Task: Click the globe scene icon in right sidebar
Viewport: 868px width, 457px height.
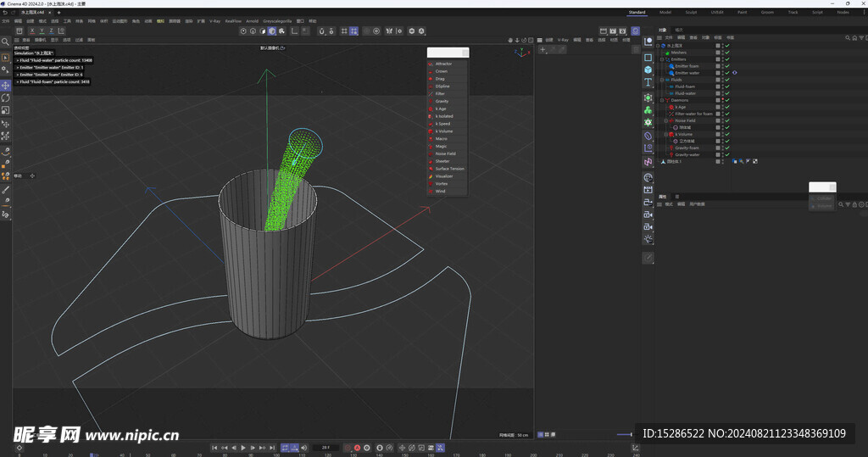Action: coord(648,177)
